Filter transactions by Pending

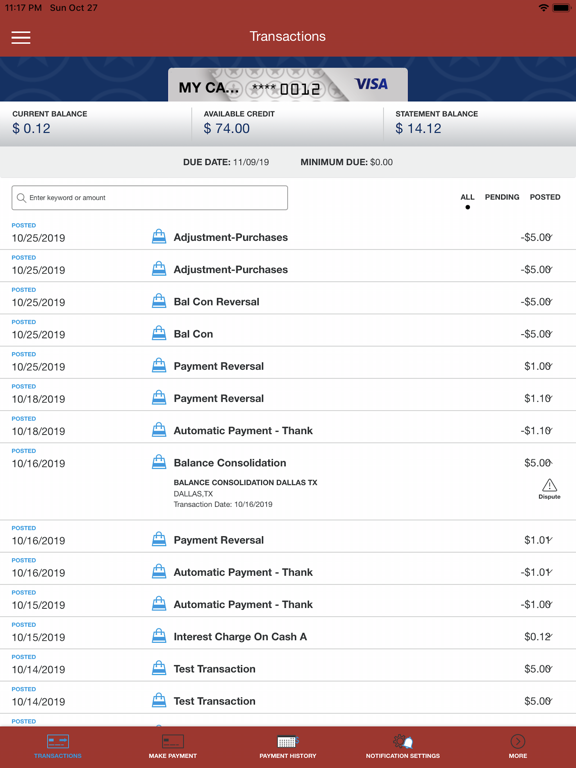click(x=502, y=197)
